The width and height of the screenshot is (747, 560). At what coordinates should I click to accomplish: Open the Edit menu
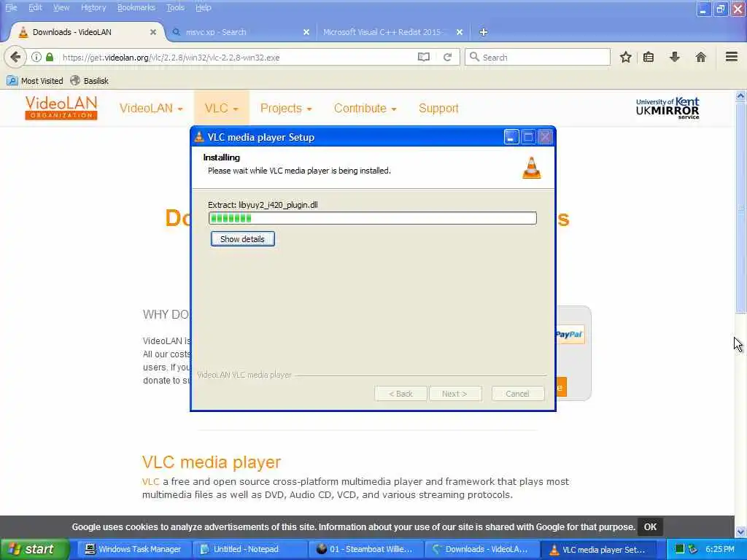[x=35, y=7]
